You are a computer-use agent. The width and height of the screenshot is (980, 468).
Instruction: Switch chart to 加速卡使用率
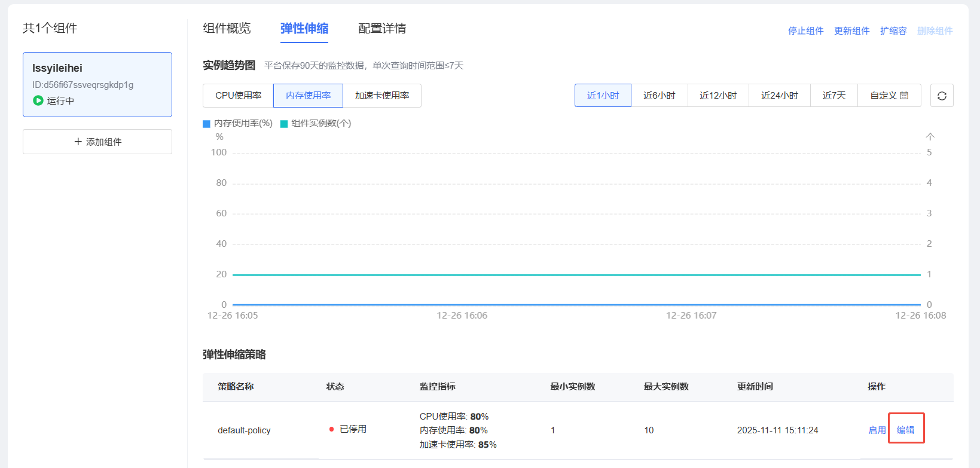[x=382, y=96]
